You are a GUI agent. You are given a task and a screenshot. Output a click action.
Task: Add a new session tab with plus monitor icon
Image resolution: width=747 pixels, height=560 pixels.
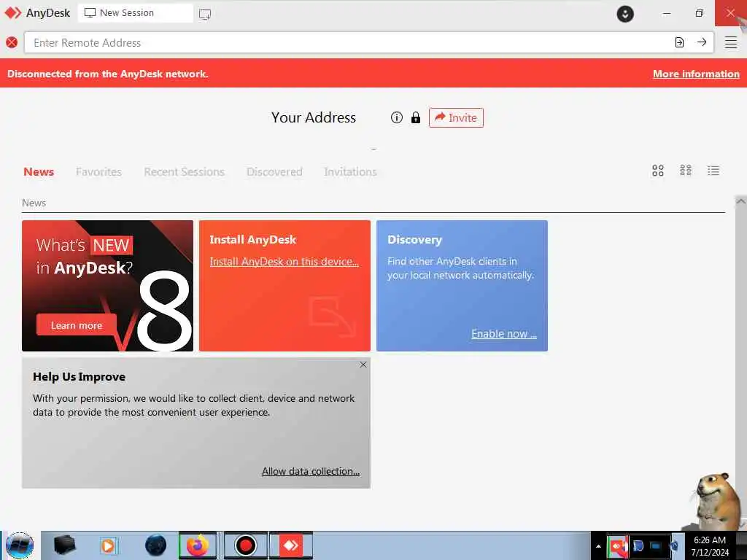coord(205,14)
